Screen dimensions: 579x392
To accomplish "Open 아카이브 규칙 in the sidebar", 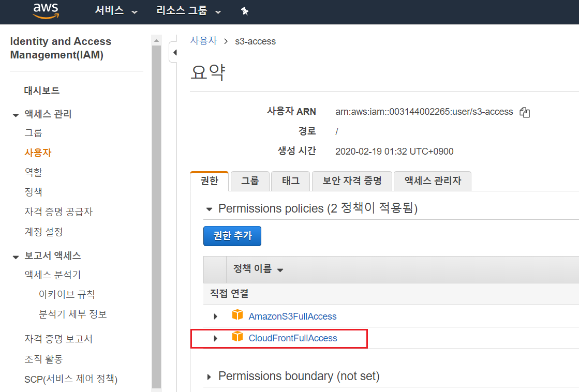I will (67, 294).
